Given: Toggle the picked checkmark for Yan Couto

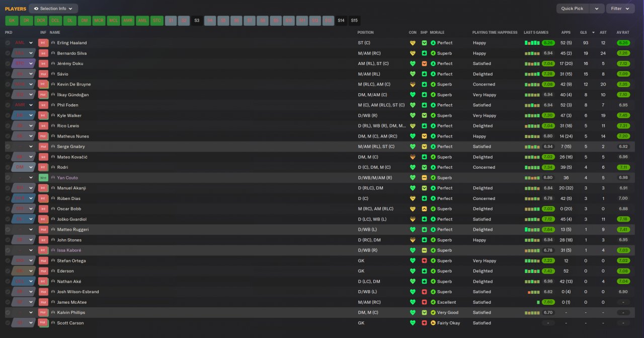Looking at the screenshot, I should tap(8, 178).
